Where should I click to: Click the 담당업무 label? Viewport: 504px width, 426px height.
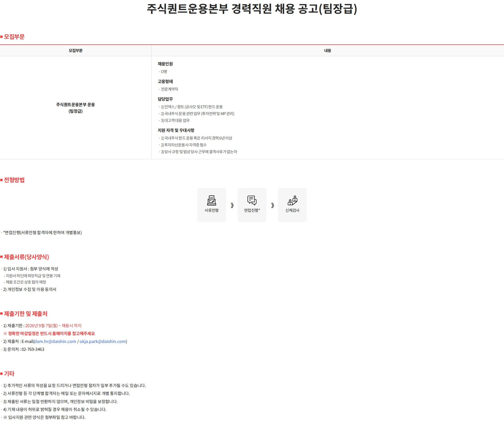165,99
